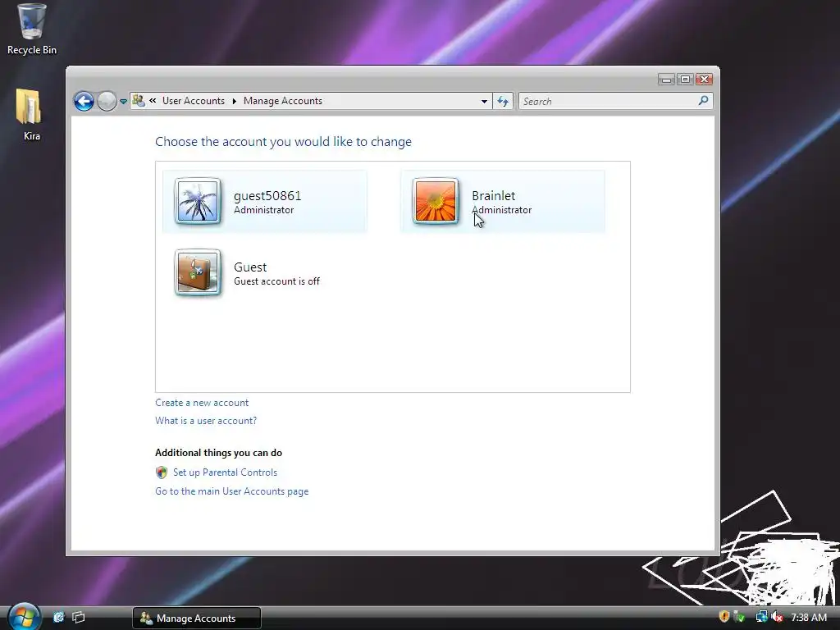Image resolution: width=840 pixels, height=630 pixels.
Task: Open the Brainlet account name
Action: tap(493, 195)
